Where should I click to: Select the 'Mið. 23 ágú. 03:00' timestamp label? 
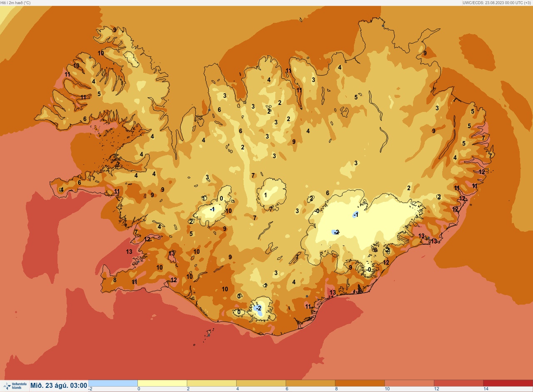[x=59, y=386]
